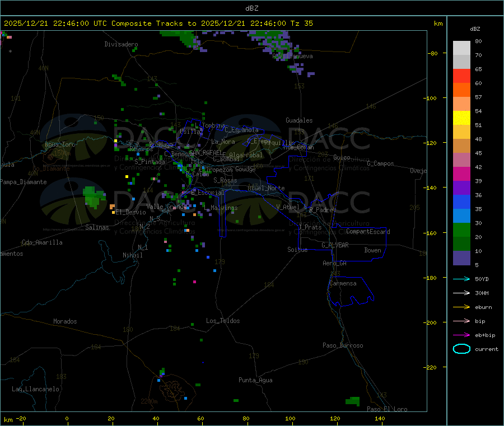Click the 'R_Padre' map label
504x426 pixels.
click(321, 210)
